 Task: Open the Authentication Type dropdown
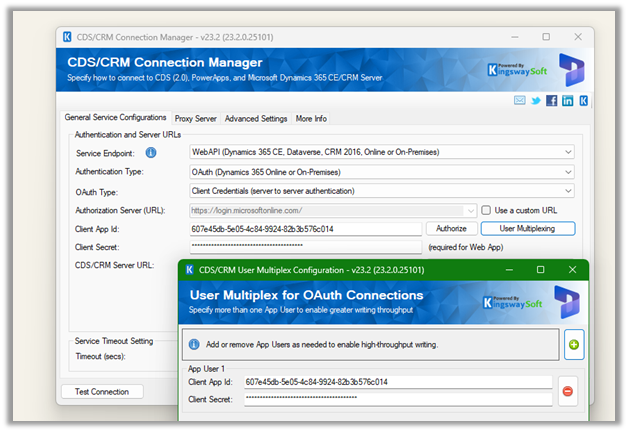pos(568,172)
